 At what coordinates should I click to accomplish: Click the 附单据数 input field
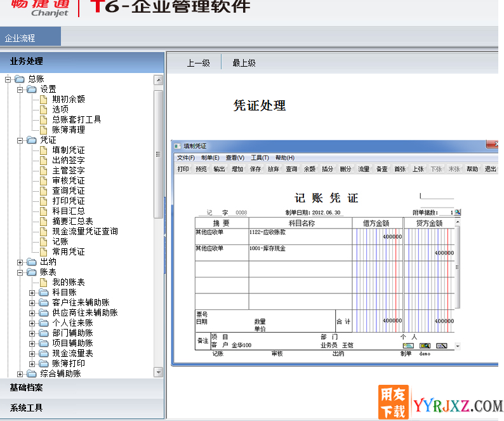coord(446,212)
